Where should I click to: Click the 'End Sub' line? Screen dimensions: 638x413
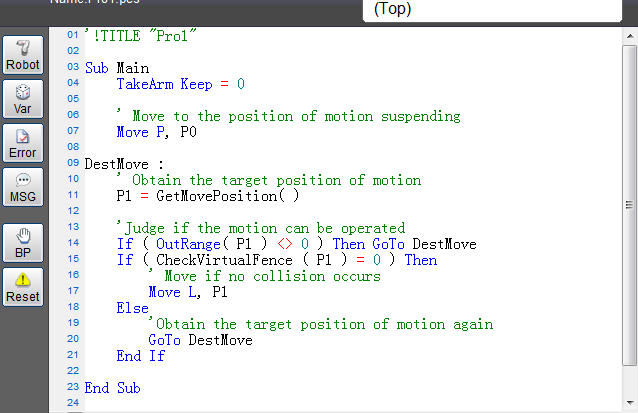point(113,388)
